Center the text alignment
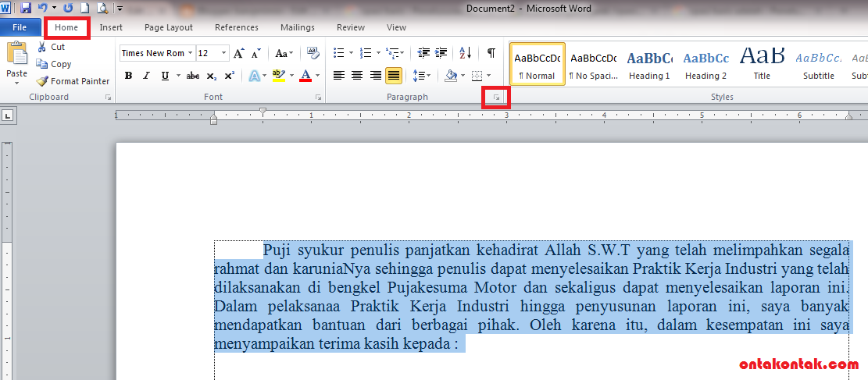 click(357, 75)
